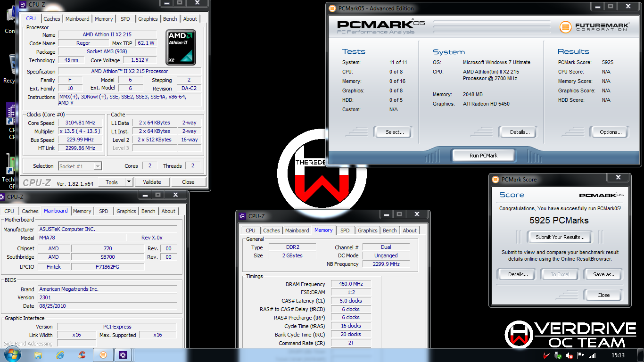Click the taskbar clock showing 15:13
Image resolution: width=644 pixels, height=362 pixels.
point(618,355)
